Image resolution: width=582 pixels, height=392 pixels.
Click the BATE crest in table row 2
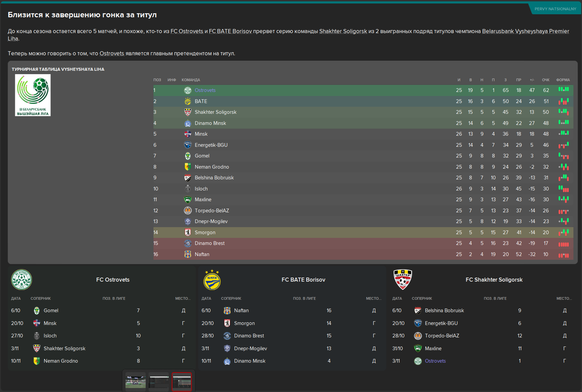point(188,101)
